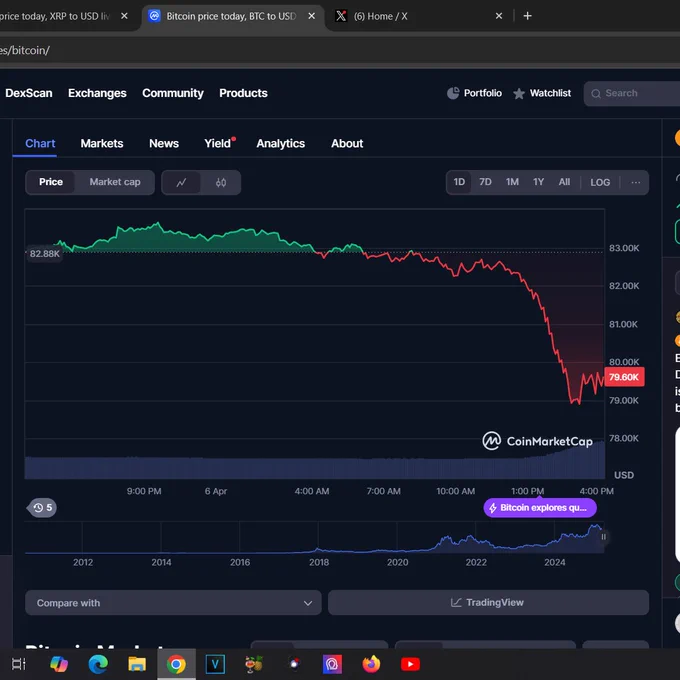Screen dimensions: 680x680
Task: Close the XRP price tab
Action: coord(124,16)
